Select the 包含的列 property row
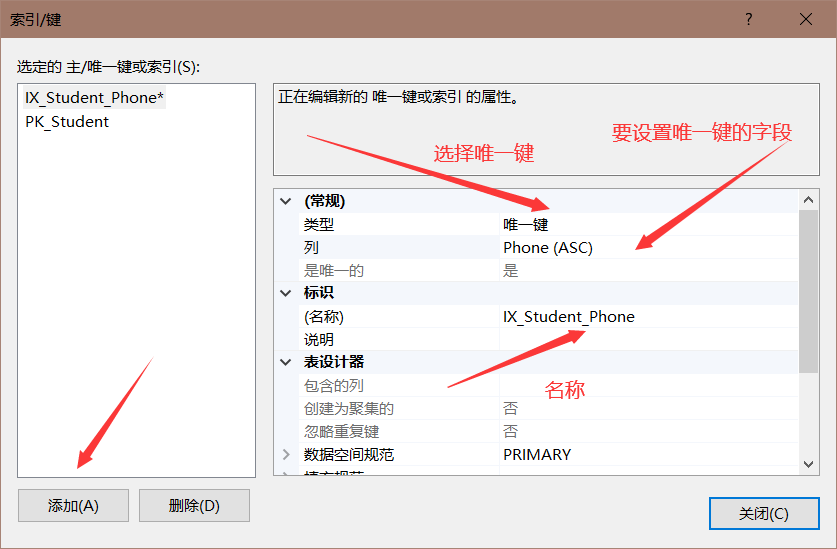 point(548,385)
